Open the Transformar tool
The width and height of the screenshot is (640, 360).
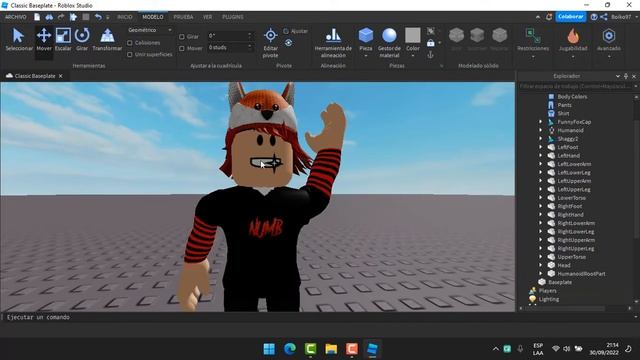click(x=107, y=40)
